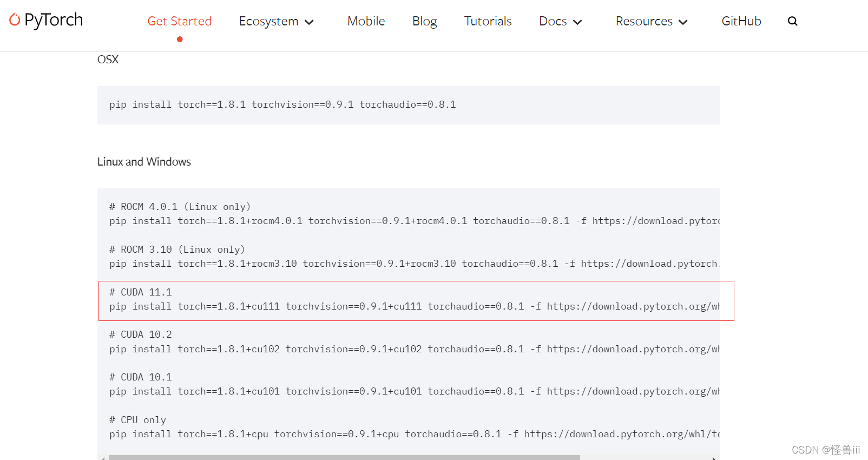
Task: Click the # ROCM 3.10 (Linux only) comment
Action: (177, 249)
